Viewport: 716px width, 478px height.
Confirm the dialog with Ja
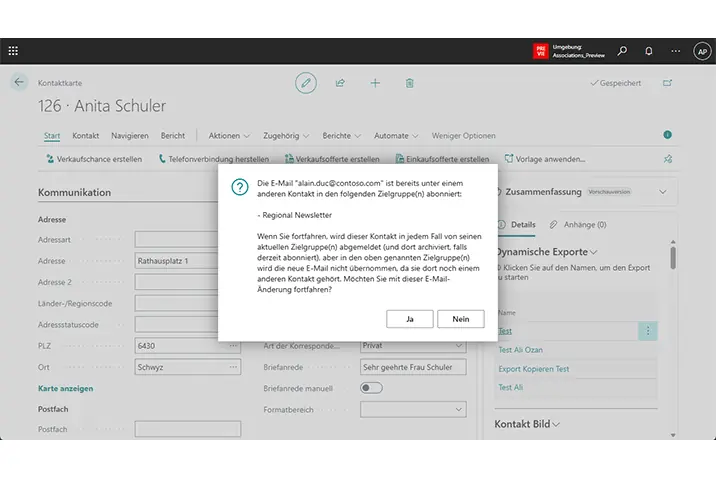(410, 319)
